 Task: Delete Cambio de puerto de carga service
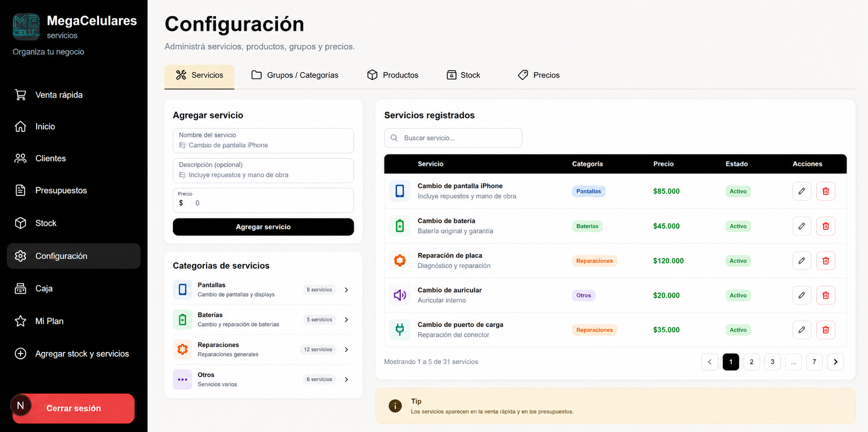(x=826, y=330)
